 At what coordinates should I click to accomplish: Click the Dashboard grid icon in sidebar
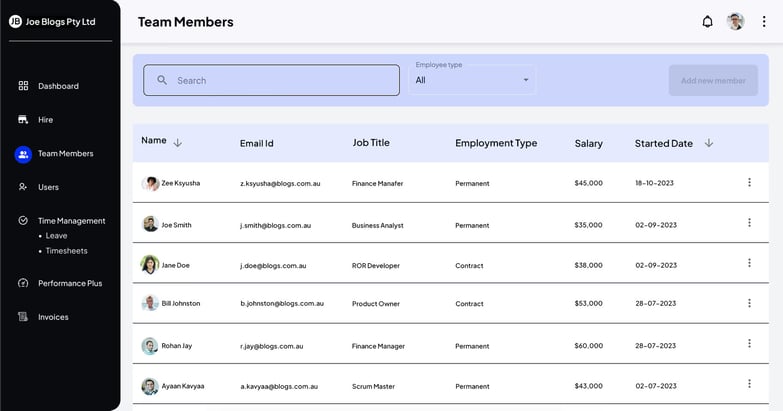(23, 86)
